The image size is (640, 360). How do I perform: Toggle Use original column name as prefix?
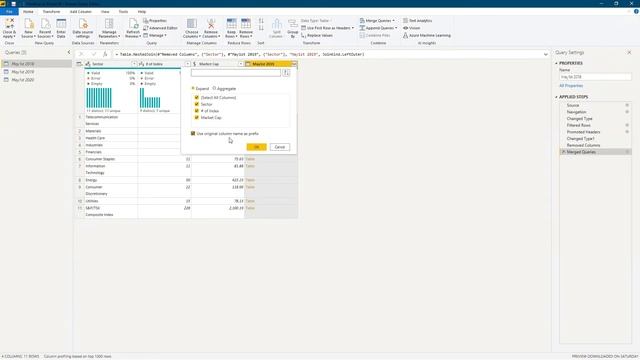(x=193, y=133)
